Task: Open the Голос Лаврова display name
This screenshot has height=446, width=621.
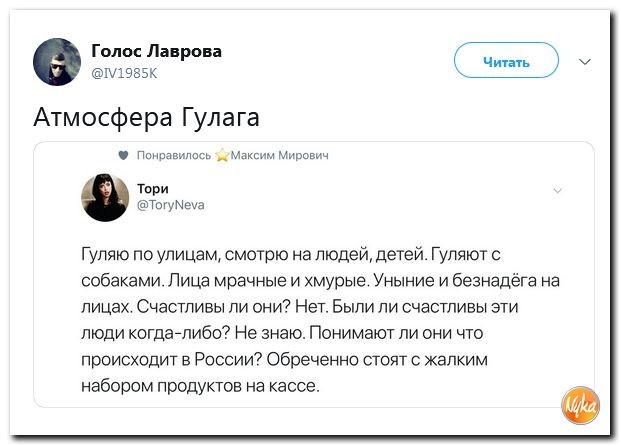Action: click(x=156, y=51)
